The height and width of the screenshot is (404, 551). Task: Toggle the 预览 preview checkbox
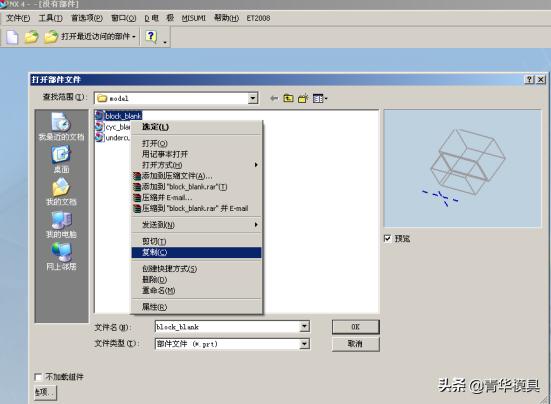click(x=388, y=239)
